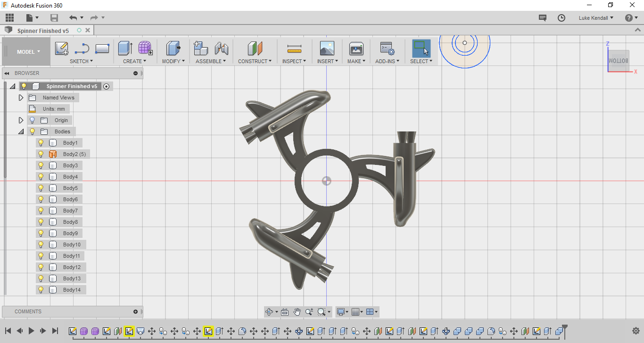Viewport: 644px width, 343px height.
Task: Click the Extrude tool icon
Action: (125, 48)
